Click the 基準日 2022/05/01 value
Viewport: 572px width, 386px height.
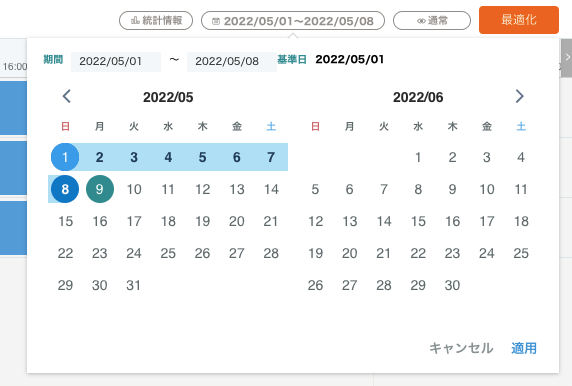(x=349, y=59)
